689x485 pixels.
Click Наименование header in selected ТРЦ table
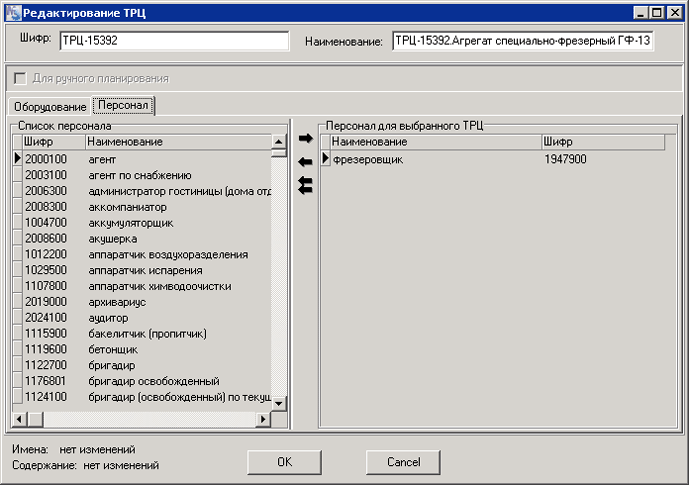pos(435,142)
